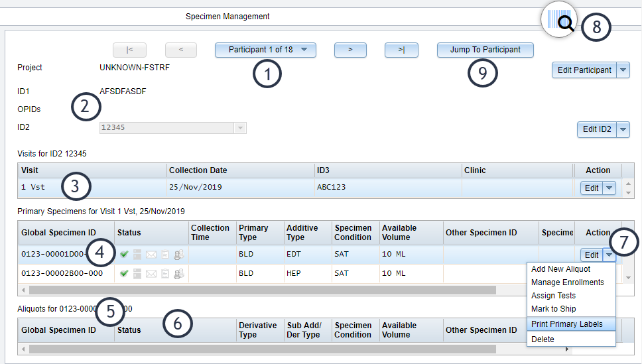
Task: Click storage icon in the EDT specimen row
Action: 137,255
